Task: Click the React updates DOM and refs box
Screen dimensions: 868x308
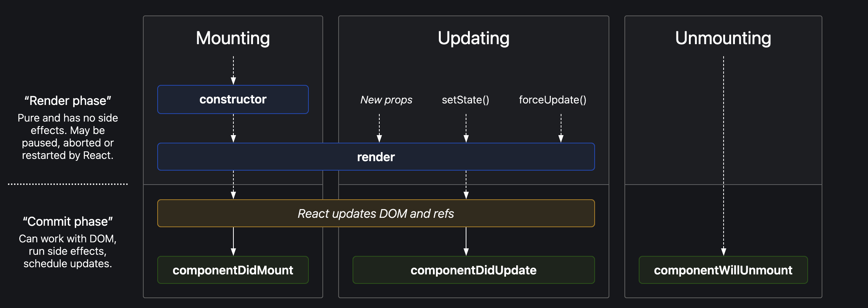Action: point(376,213)
